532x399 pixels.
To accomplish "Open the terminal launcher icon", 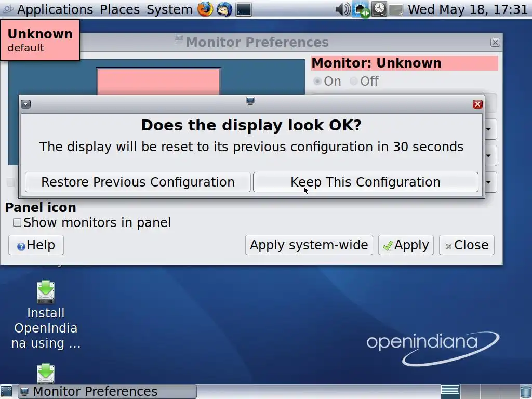I will tap(244, 9).
